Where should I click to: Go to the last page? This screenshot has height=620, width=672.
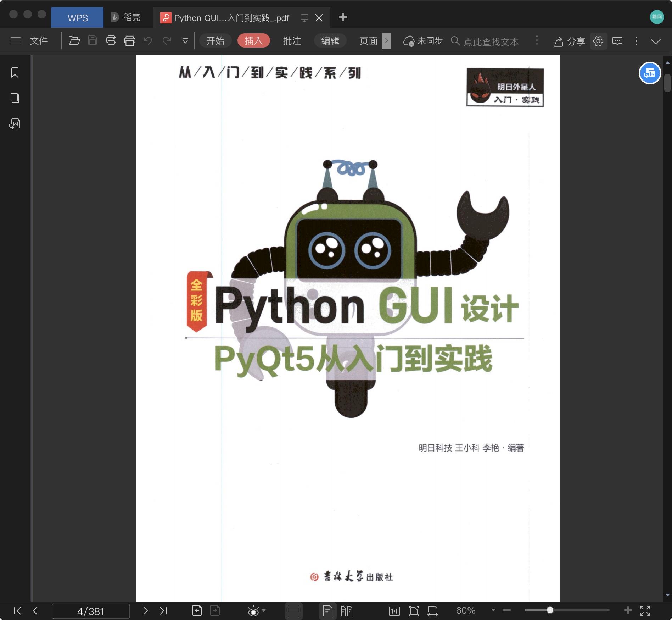point(163,611)
